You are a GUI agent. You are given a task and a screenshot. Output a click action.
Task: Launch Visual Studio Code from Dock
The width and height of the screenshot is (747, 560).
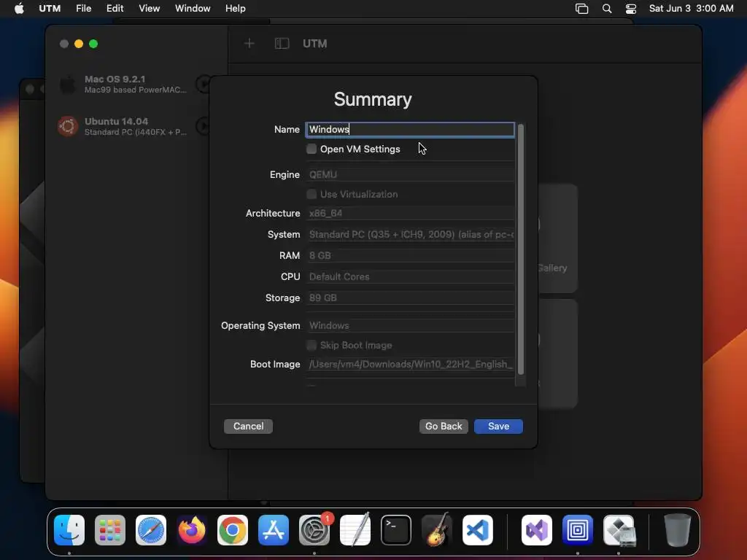click(x=477, y=529)
